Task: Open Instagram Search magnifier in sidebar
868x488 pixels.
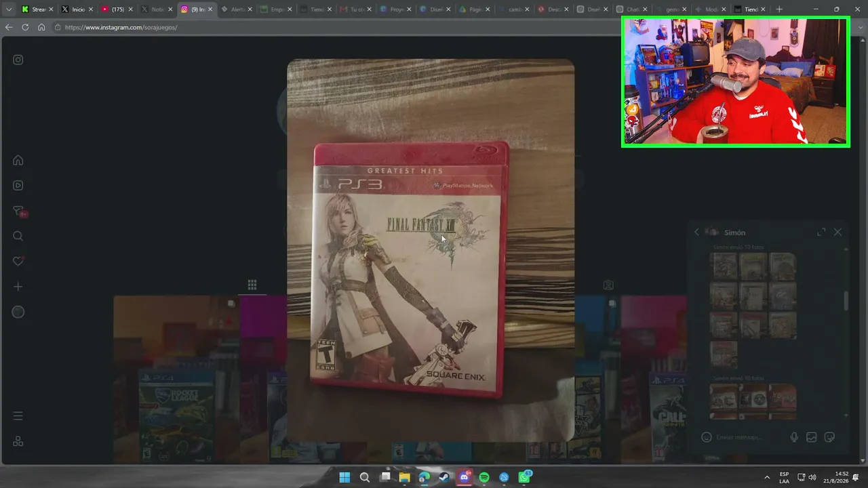Action: click(18, 236)
